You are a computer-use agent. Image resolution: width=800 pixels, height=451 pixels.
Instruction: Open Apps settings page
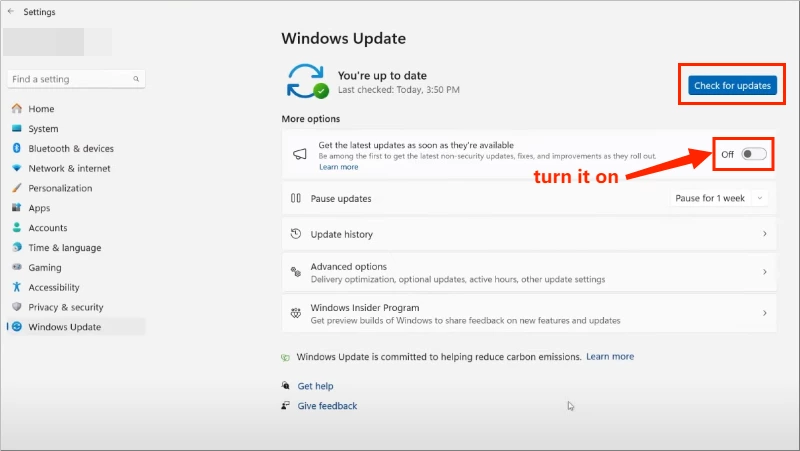(76, 208)
